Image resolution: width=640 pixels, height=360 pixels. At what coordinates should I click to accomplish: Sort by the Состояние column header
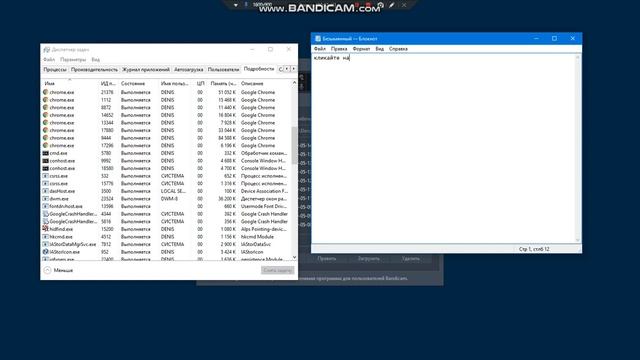coord(138,83)
